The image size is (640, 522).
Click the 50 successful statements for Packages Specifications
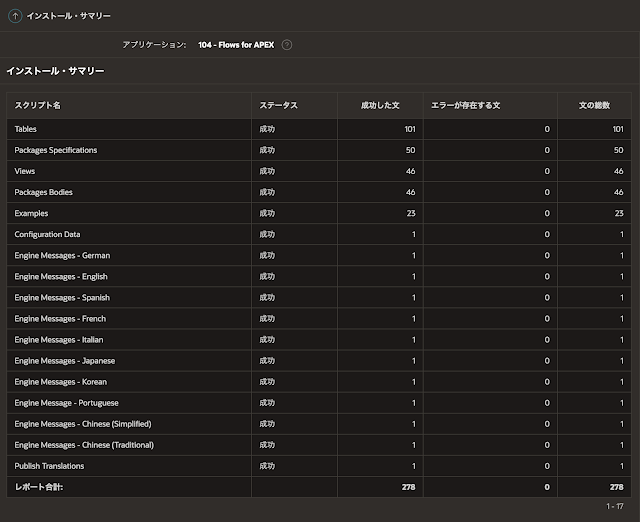tap(410, 150)
